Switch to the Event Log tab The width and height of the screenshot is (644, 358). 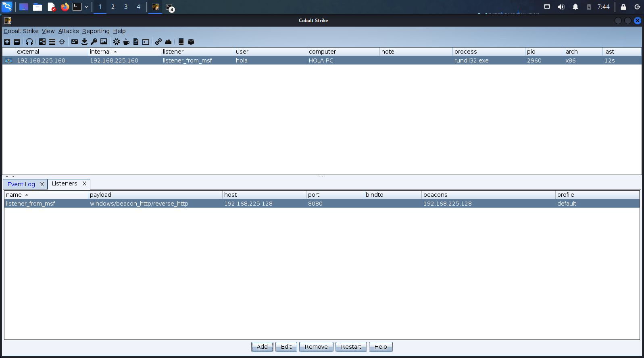pos(21,184)
